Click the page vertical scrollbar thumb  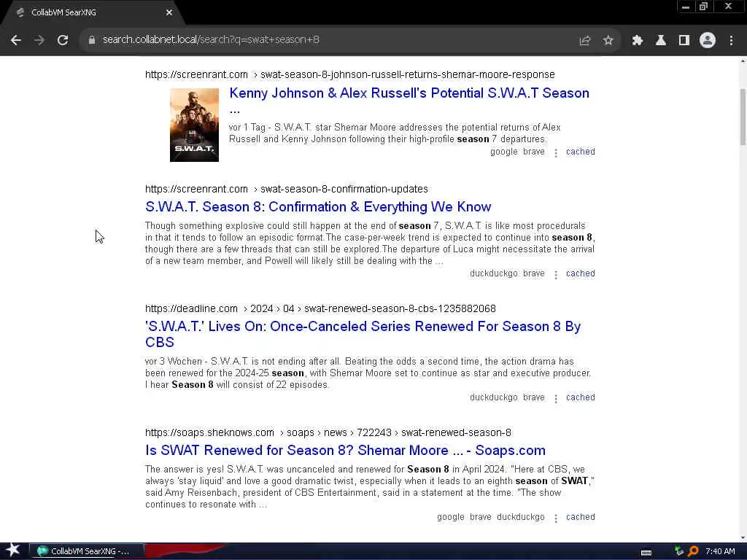pos(743,117)
